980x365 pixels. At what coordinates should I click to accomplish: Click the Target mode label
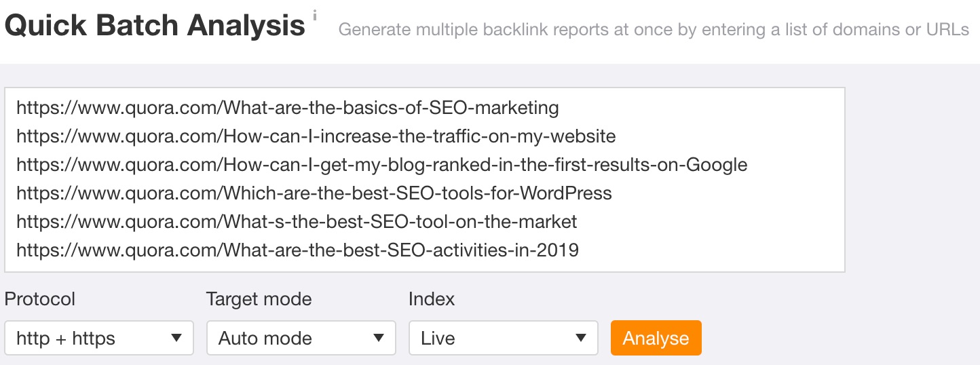259,299
